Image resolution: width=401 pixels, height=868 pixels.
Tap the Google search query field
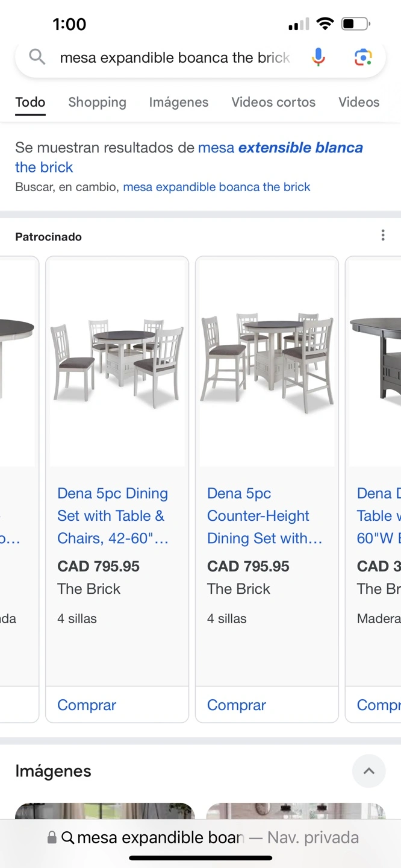tap(175, 58)
